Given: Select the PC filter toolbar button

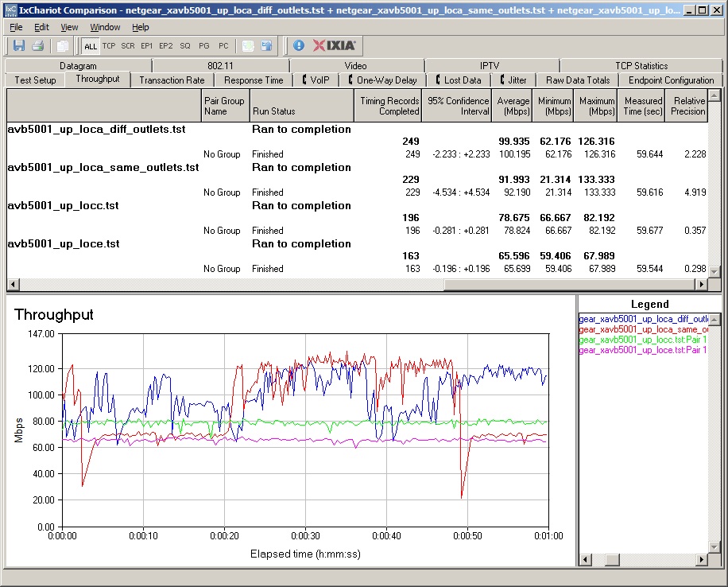Looking at the screenshot, I should point(223,46).
